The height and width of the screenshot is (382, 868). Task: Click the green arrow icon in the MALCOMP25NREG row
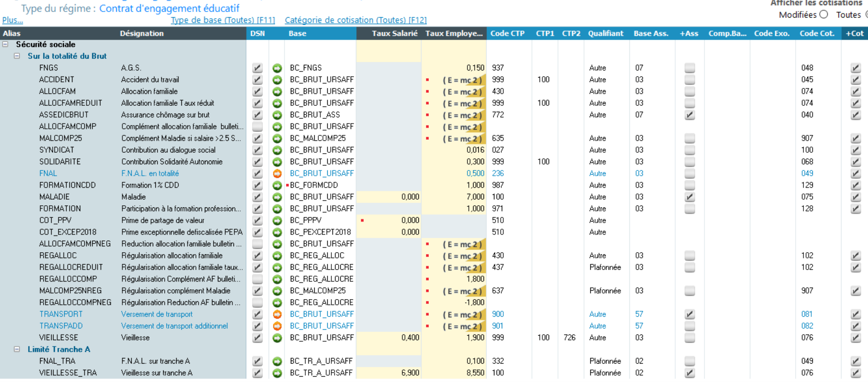[277, 291]
